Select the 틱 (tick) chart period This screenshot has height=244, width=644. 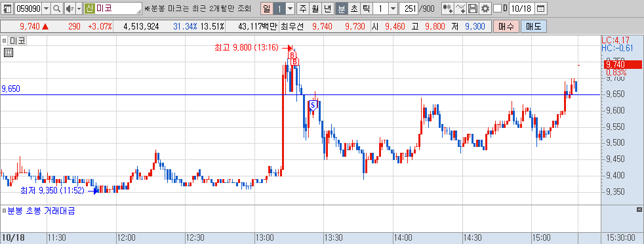pos(367,9)
